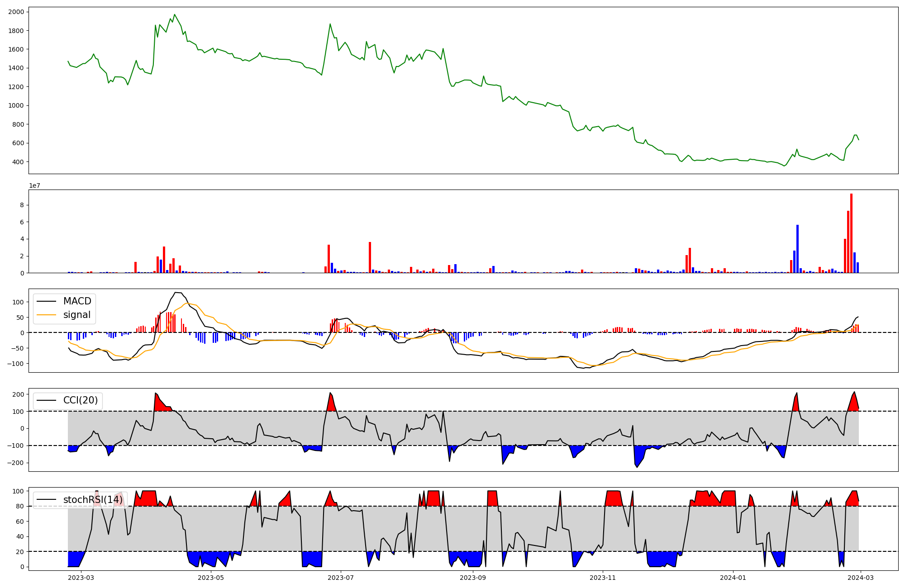
Task: Click the 2023-09 x-axis date label
Action: tap(473, 578)
